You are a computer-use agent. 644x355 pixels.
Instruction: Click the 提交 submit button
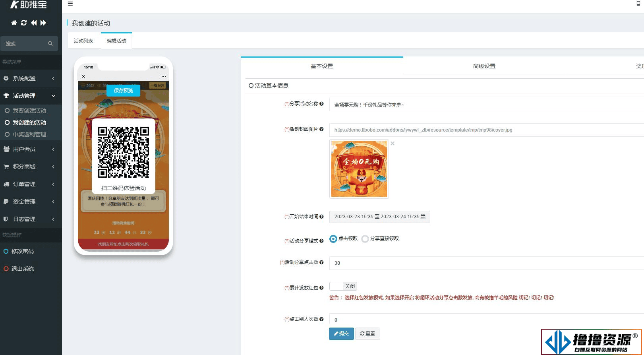(341, 334)
